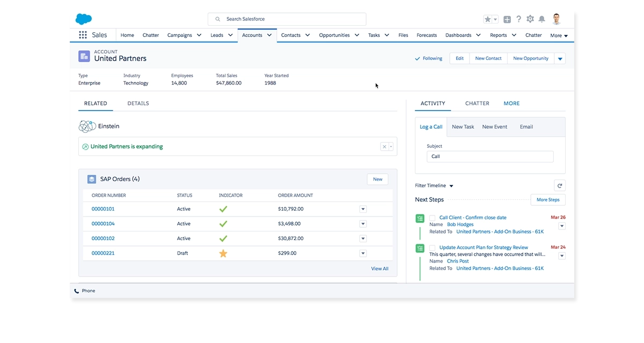Viewport: 644px width, 343px height.
Task: Open Salesforce notifications bell
Action: [x=542, y=18]
